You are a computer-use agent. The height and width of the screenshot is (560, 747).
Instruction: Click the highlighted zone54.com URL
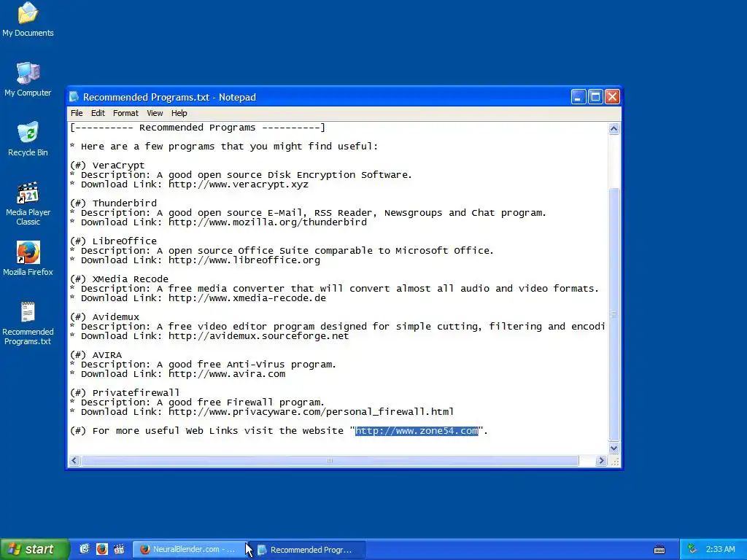tap(417, 430)
